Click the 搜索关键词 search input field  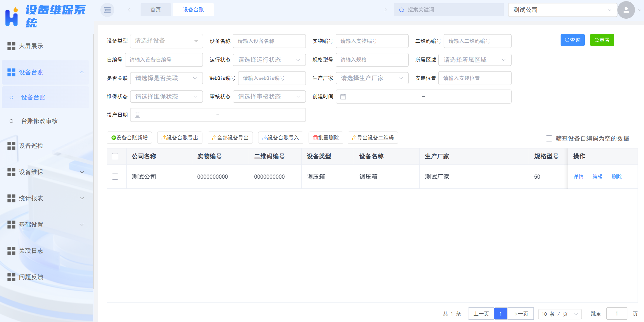point(446,10)
